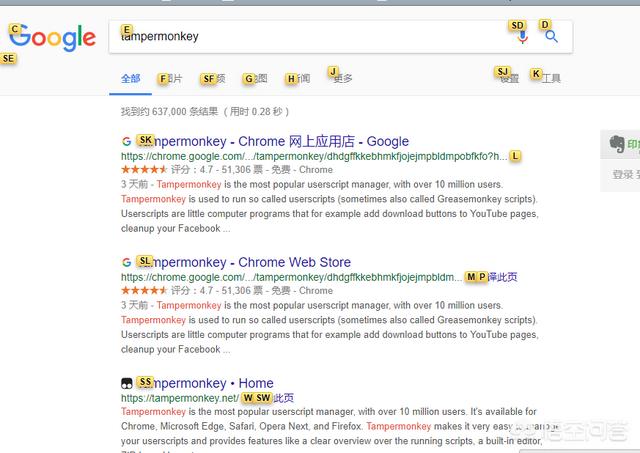This screenshot has width=640, height=453.
Task: Switch to the 图片 images tab
Action: coord(170,78)
